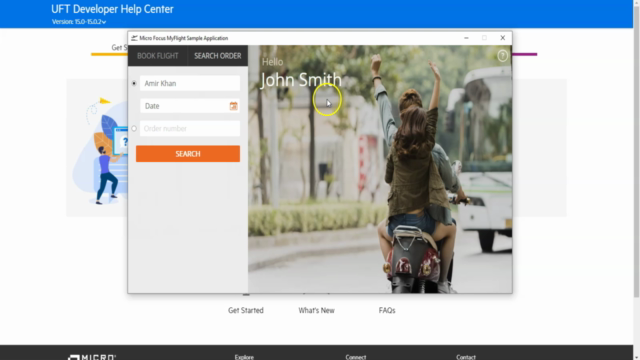Click the Order number input field
The height and width of the screenshot is (360, 640).
(x=190, y=129)
